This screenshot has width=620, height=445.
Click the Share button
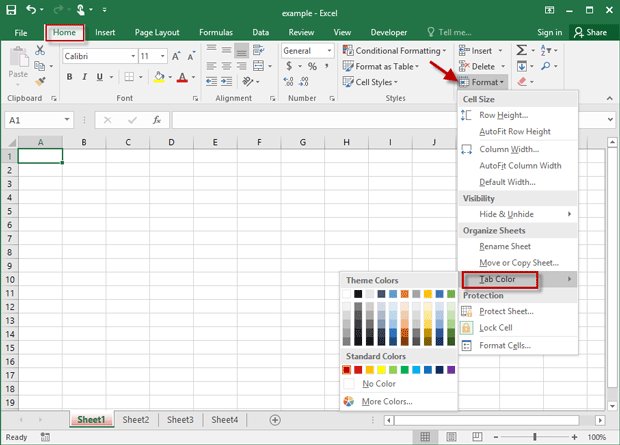click(590, 32)
